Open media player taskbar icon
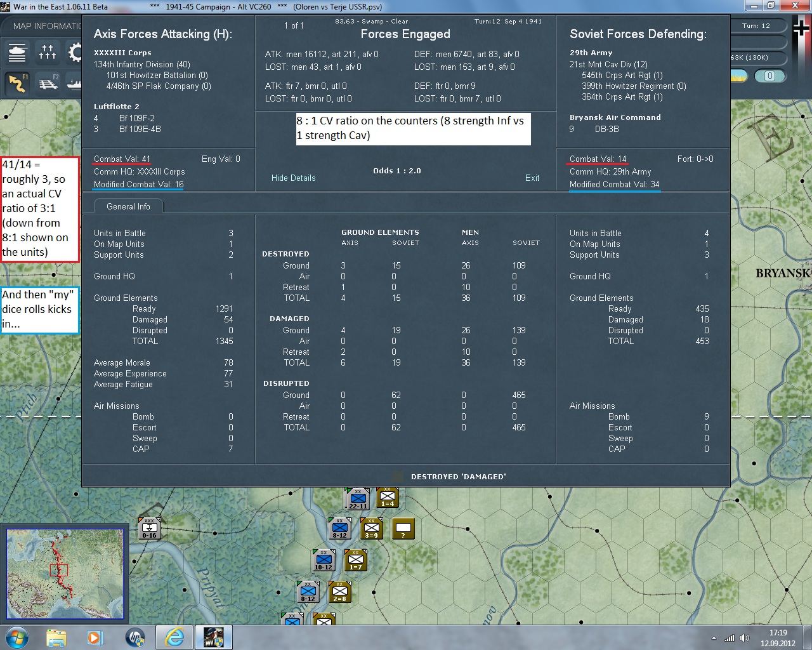This screenshot has width=812, height=650. pyautogui.click(x=95, y=637)
